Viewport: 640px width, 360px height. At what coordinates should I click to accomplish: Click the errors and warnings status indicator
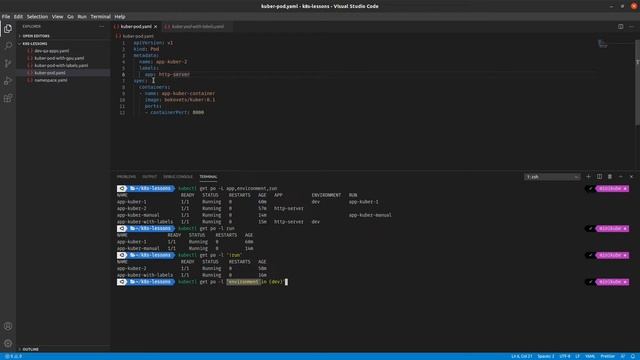pos(13,356)
